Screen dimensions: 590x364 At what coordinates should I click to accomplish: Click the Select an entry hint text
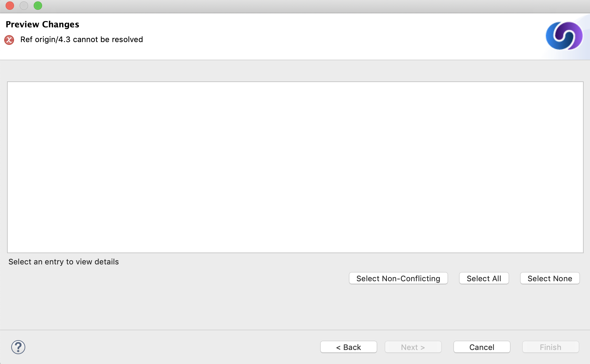point(63,262)
